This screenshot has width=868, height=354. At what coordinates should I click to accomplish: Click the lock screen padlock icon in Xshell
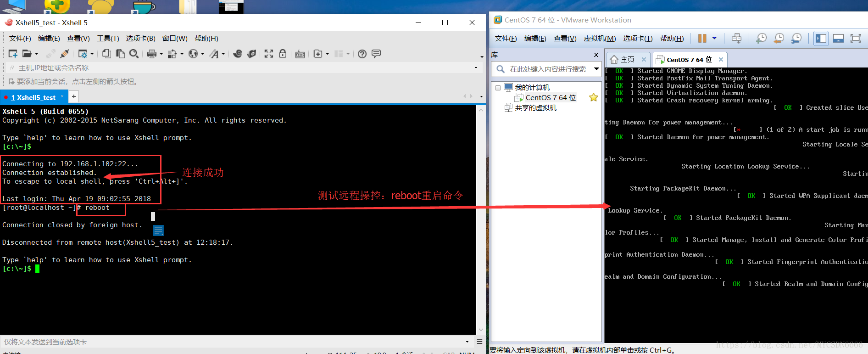point(283,54)
